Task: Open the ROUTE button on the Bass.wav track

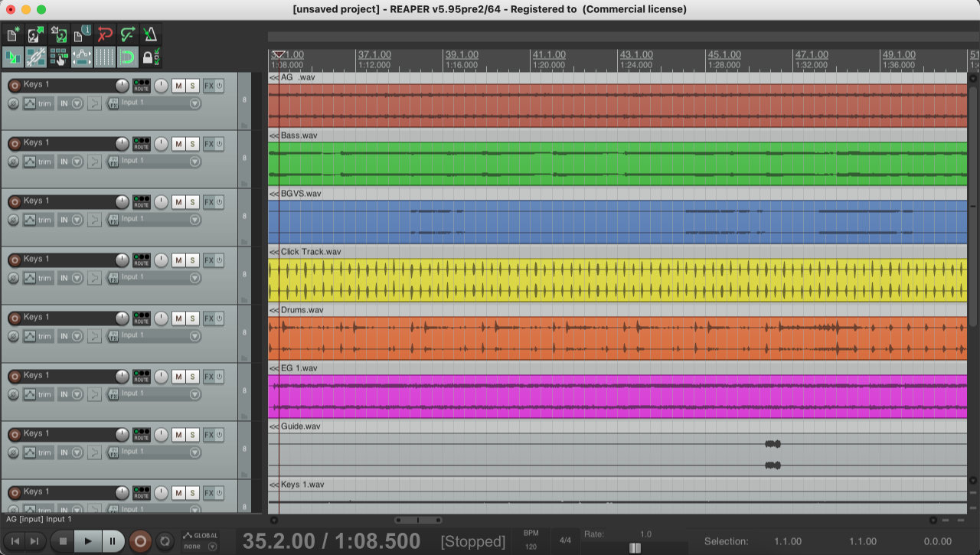Action: [x=142, y=143]
